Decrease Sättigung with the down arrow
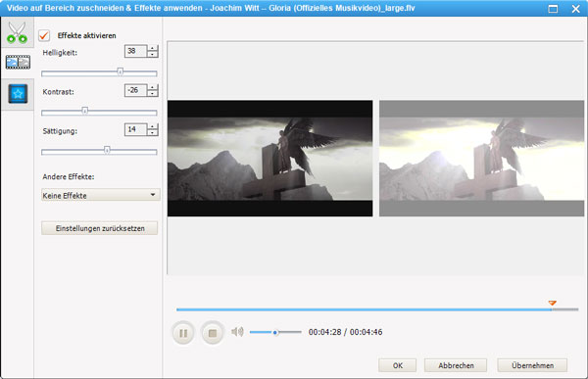Image resolution: width=588 pixels, height=379 pixels. coord(153,133)
